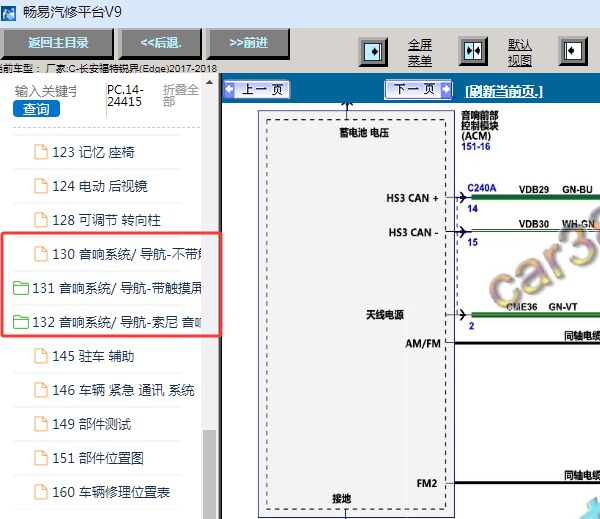
Task: Click the blue 查询 button
Action: pyautogui.click(x=36, y=109)
